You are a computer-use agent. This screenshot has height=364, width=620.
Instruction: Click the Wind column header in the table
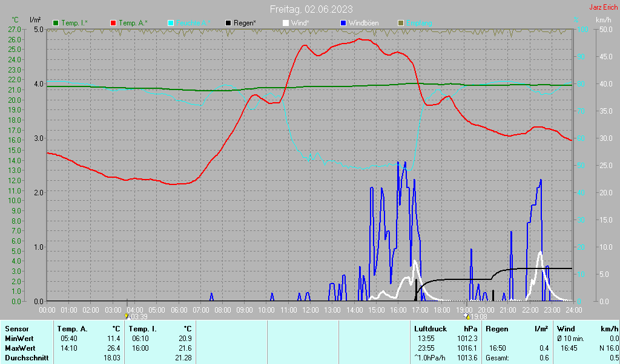pos(566,329)
